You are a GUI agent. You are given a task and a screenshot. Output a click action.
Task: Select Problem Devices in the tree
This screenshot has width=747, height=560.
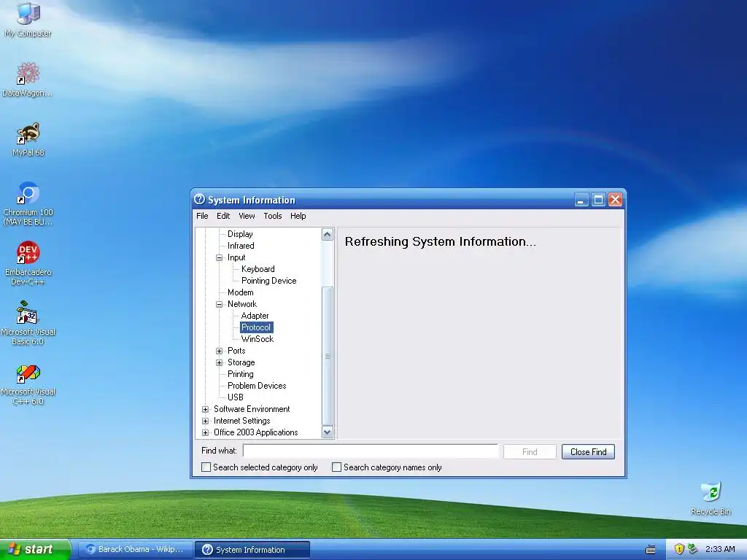(257, 386)
